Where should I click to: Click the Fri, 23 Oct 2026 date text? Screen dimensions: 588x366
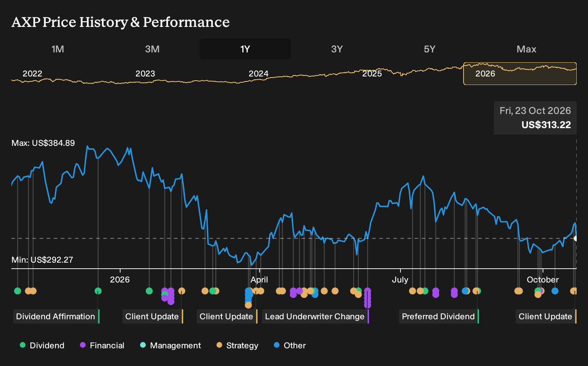[x=535, y=111]
